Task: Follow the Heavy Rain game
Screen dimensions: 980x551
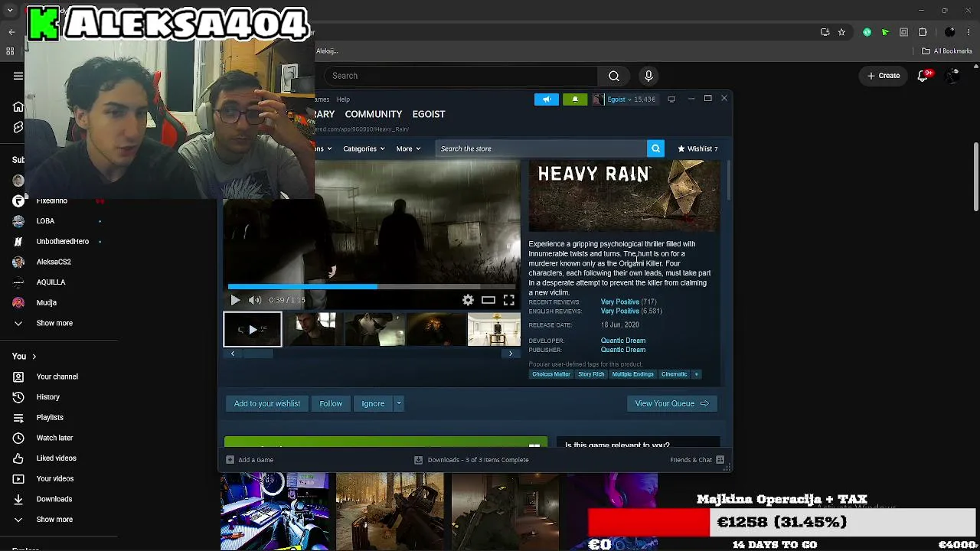Action: 331,403
